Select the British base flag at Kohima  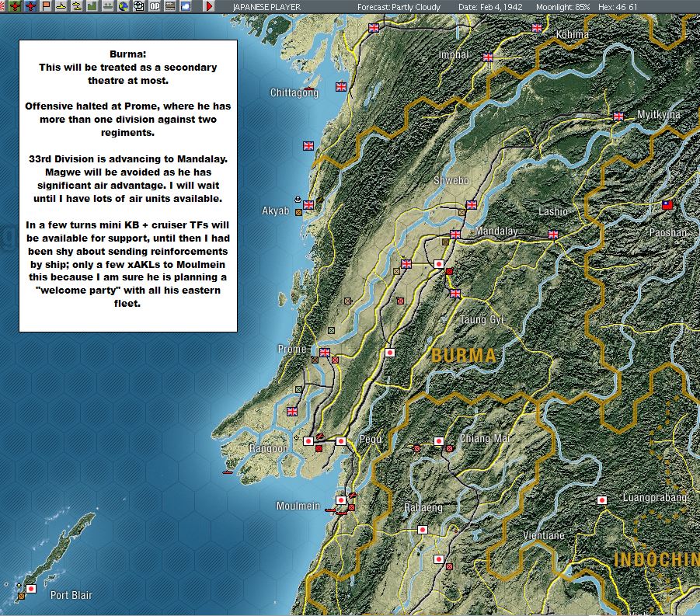click(537, 28)
